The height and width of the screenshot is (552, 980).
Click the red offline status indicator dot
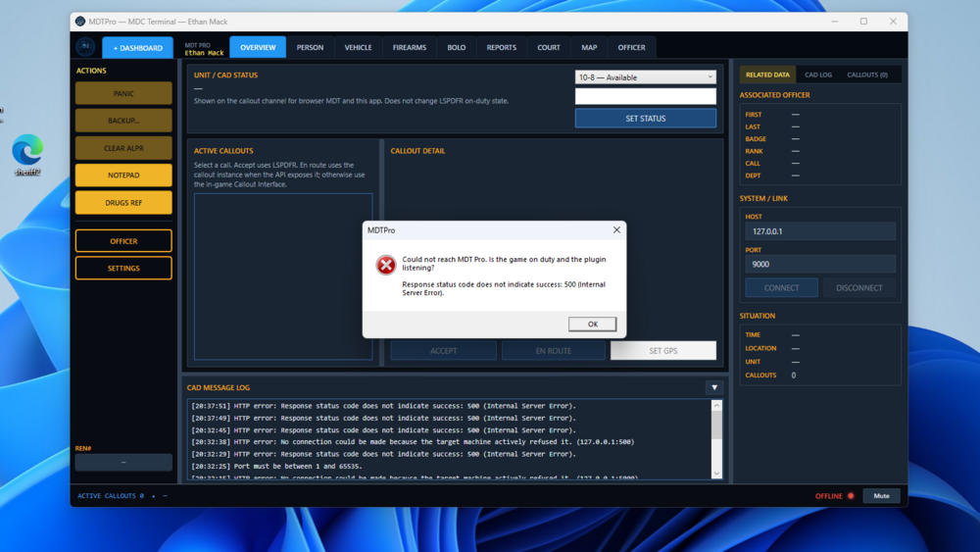click(x=851, y=496)
